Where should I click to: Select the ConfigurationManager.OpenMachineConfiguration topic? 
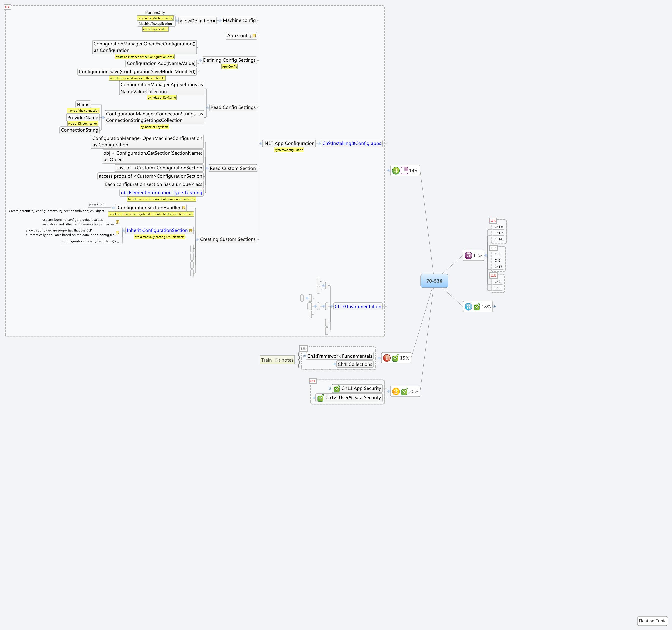point(147,141)
